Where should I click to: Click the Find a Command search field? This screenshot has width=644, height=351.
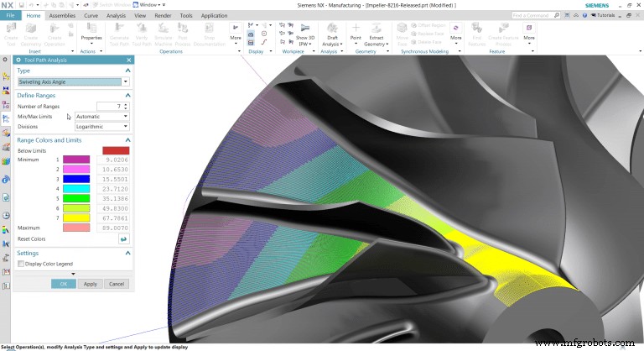tap(532, 15)
